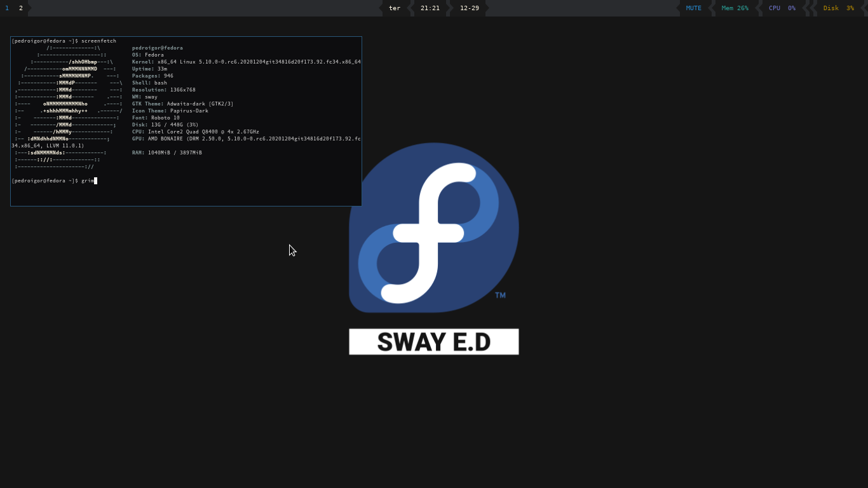Screen dimensions: 868x488
Task: Click the Intel Core2 Quad CPU line
Action: click(195, 132)
